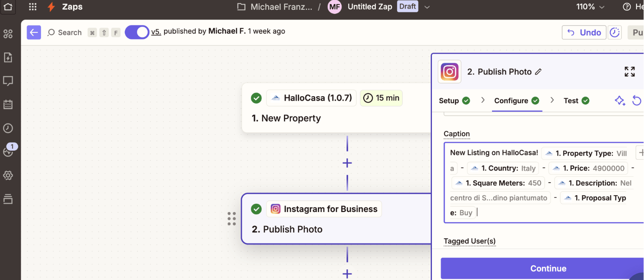Switch to the Configure tab

point(517,101)
